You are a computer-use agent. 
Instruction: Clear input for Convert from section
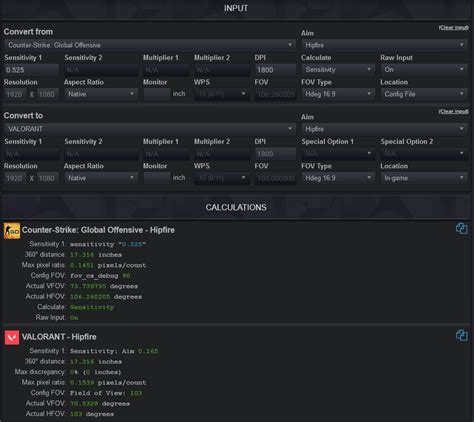[453, 28]
